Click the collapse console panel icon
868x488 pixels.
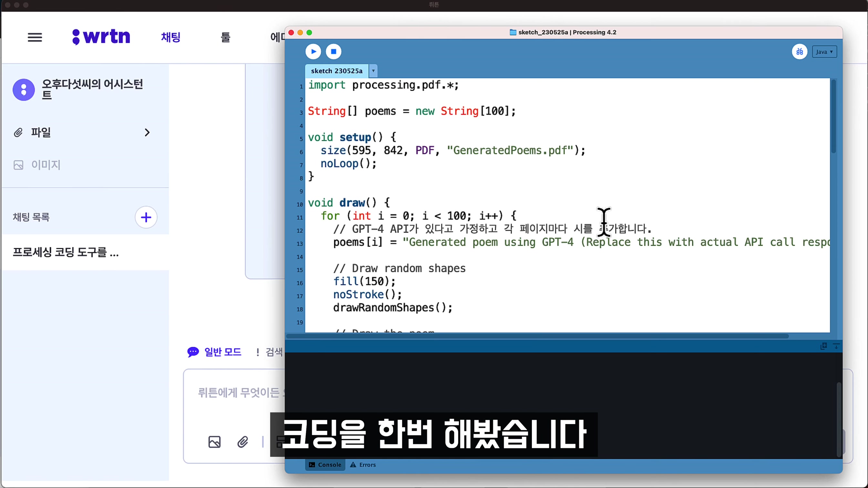836,346
